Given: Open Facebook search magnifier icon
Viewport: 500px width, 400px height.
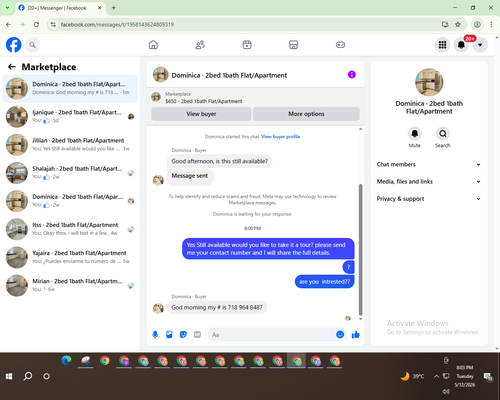Looking at the screenshot, I should pos(32,45).
